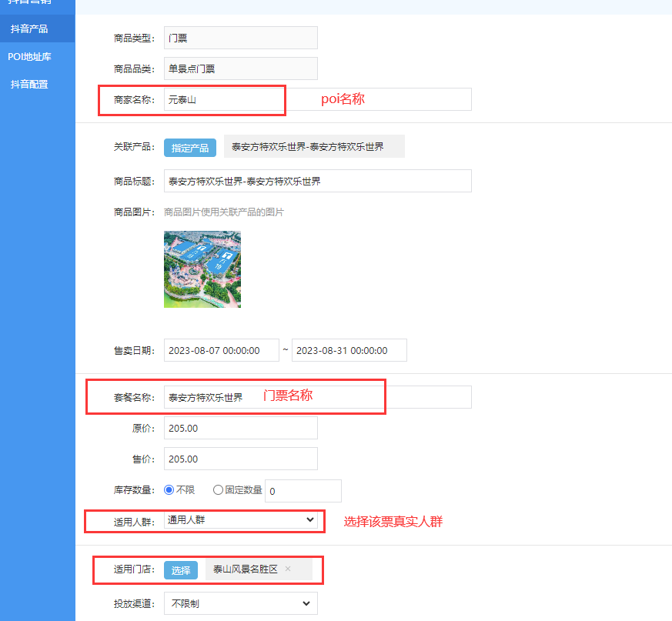Remove 泰山风景名胜区 tag with the x icon
672x621 pixels.
pos(288,569)
